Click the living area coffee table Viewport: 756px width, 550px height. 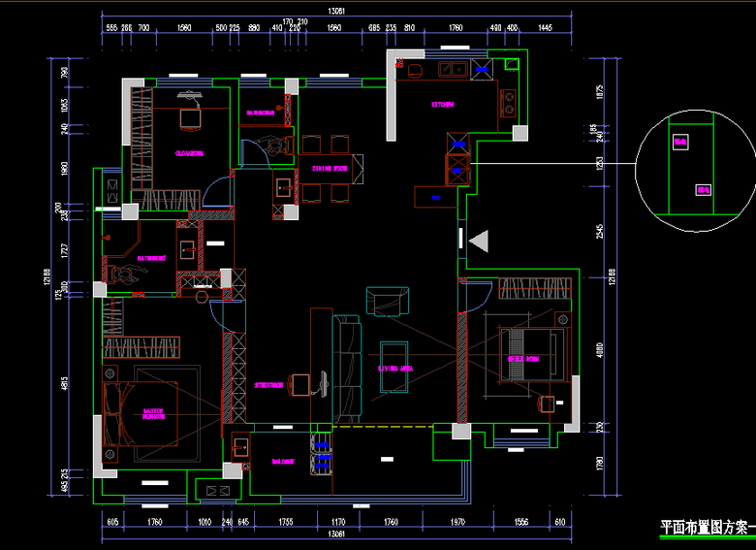[x=394, y=369]
